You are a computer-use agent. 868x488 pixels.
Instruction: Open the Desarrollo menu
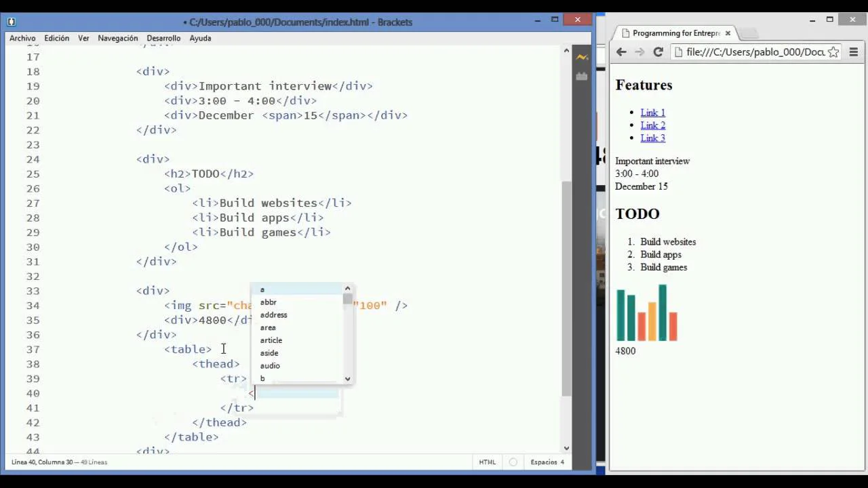[x=163, y=39]
